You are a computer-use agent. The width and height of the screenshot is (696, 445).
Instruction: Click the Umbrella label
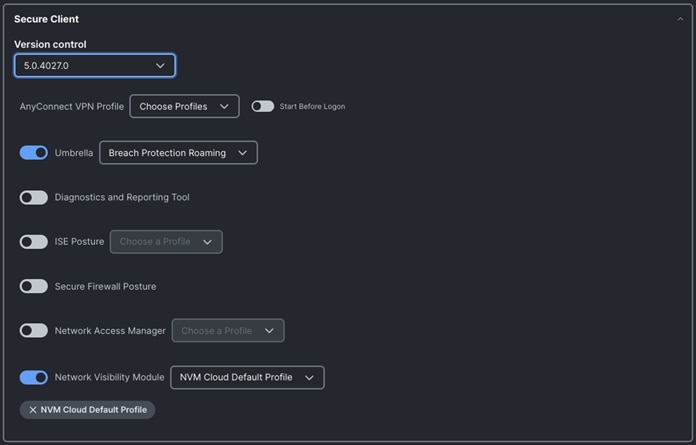[x=74, y=153]
